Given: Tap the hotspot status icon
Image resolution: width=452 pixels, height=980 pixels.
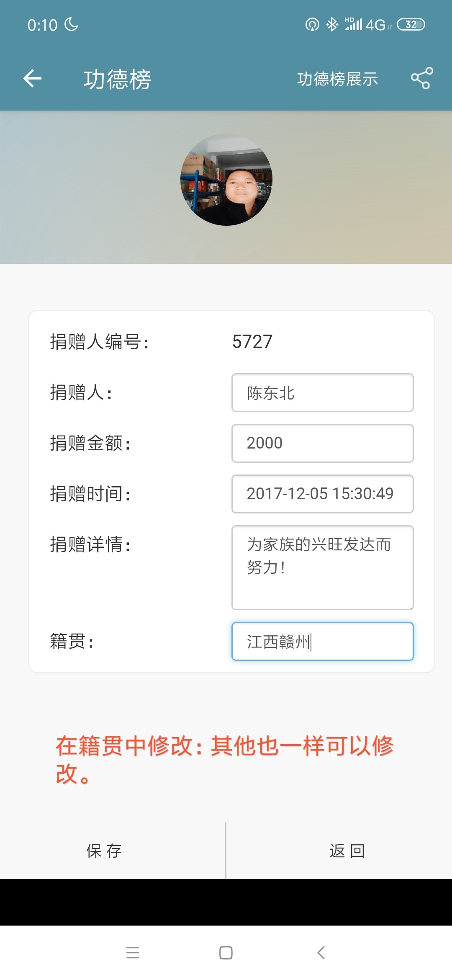Looking at the screenshot, I should (x=312, y=25).
